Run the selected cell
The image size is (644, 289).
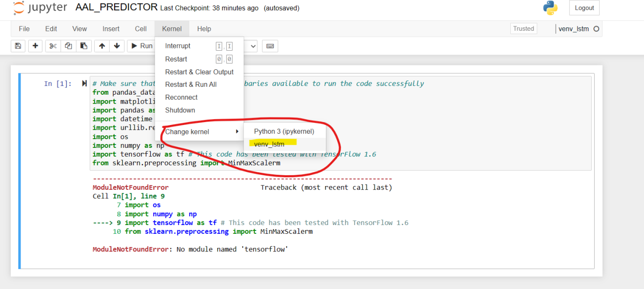coord(141,46)
